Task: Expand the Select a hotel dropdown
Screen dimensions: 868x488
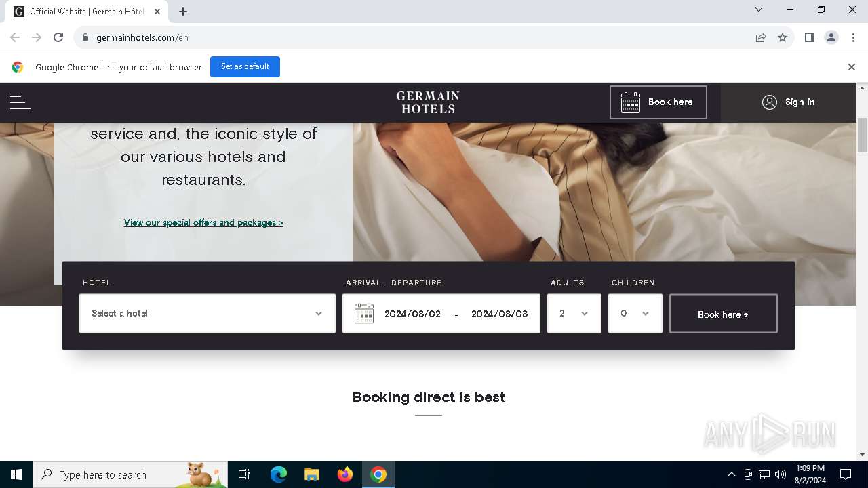Action: coord(208,313)
